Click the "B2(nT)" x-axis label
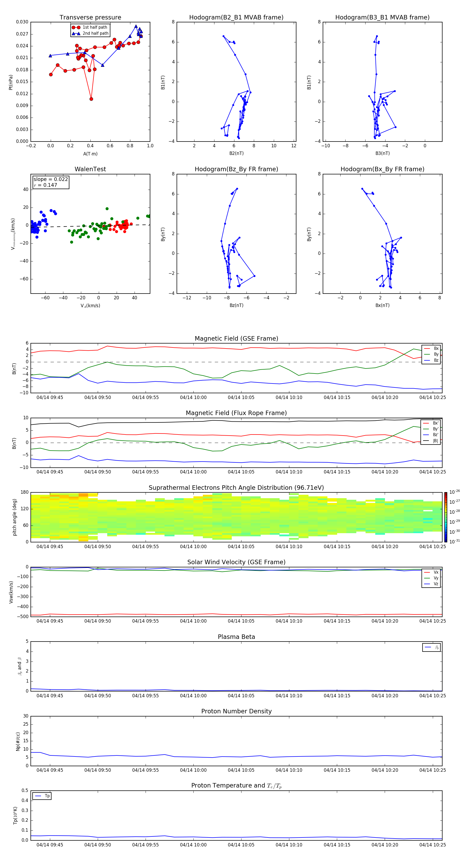This screenshot has width=473, height=868. point(236,153)
